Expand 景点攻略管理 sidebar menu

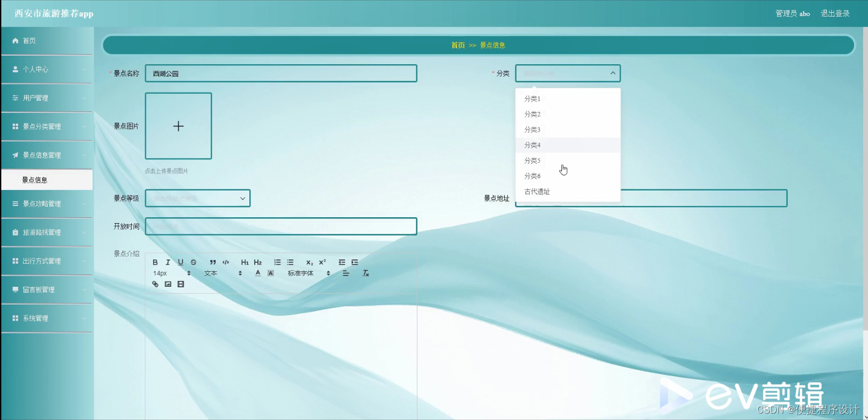[47, 204]
